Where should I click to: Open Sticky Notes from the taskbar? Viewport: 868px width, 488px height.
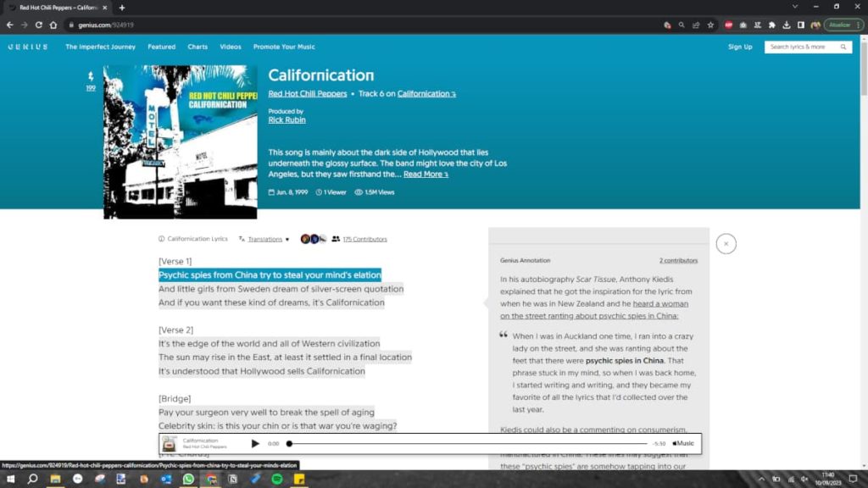point(299,479)
